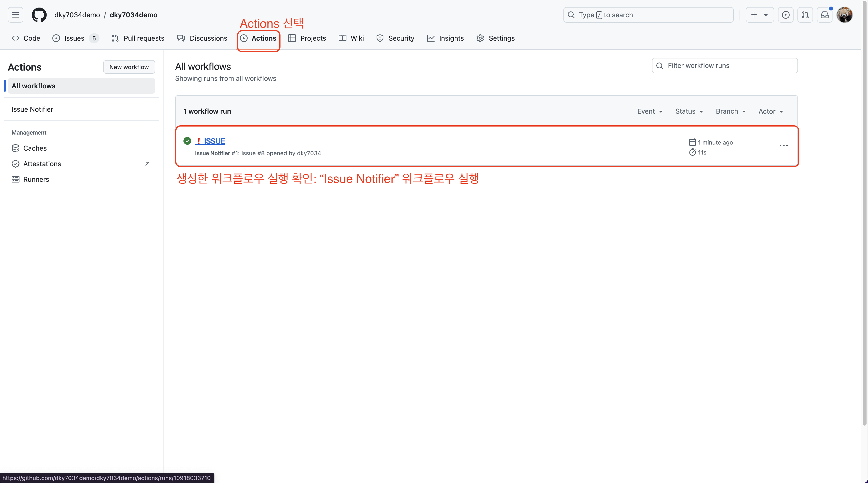Select Issue Notifier workflow in sidebar
Screen dimensions: 868x483
pyautogui.click(x=32, y=109)
